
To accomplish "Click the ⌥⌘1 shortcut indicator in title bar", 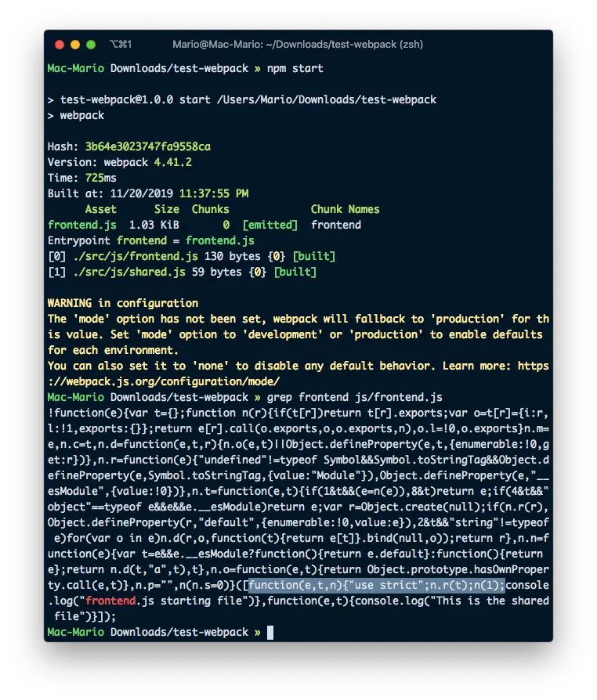I will coord(121,44).
